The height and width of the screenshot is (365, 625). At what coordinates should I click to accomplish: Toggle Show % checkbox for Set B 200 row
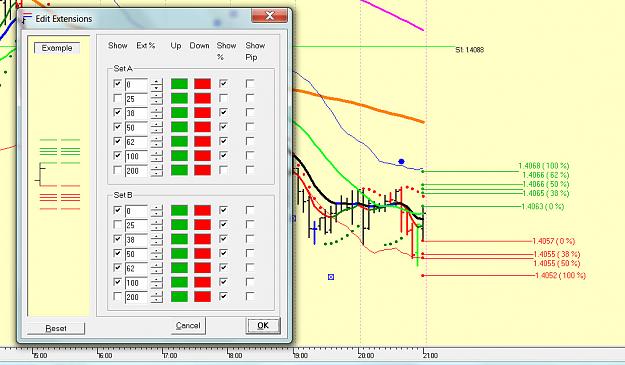click(x=224, y=296)
